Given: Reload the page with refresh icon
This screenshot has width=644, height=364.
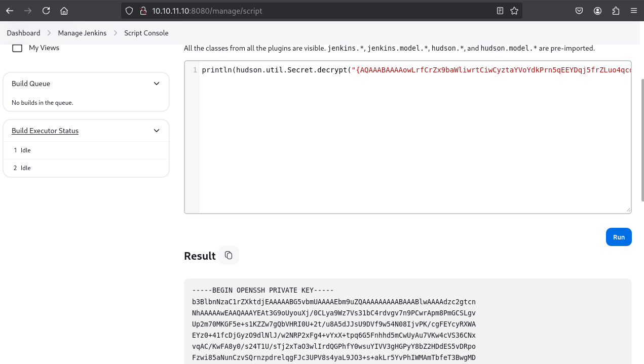Looking at the screenshot, I should pos(46,11).
